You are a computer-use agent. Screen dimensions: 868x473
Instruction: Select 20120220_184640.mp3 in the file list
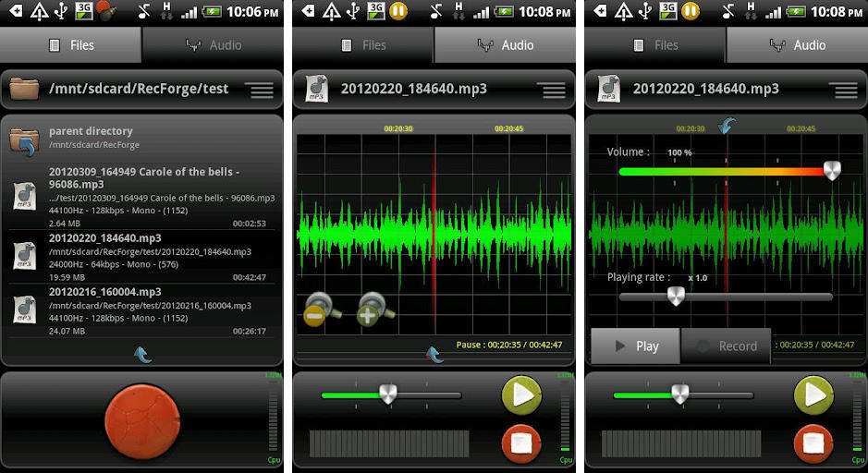click(x=142, y=257)
